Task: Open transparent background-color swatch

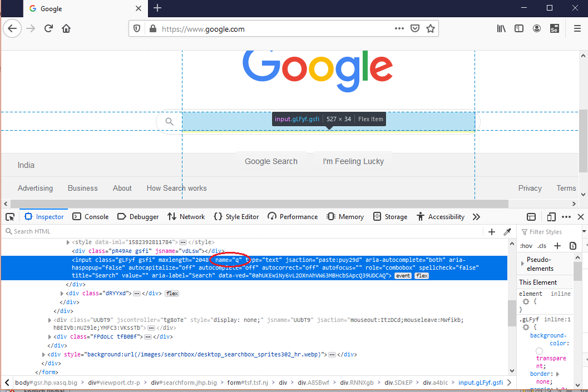Action: tap(539, 351)
